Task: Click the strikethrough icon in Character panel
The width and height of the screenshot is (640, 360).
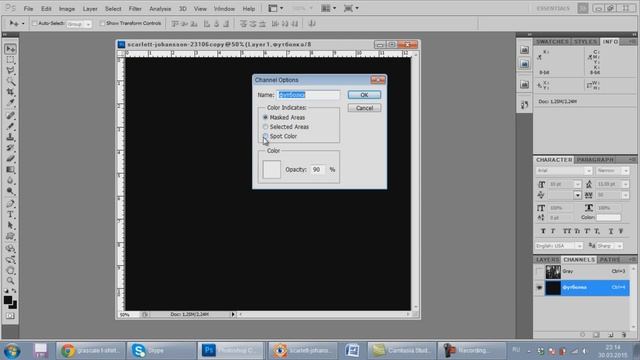Action: (620, 231)
